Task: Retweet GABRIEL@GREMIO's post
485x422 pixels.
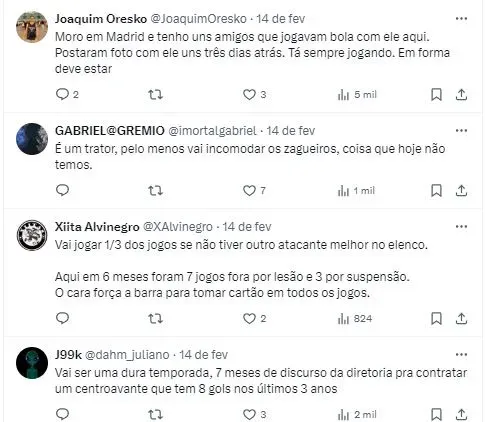Action: pos(155,191)
